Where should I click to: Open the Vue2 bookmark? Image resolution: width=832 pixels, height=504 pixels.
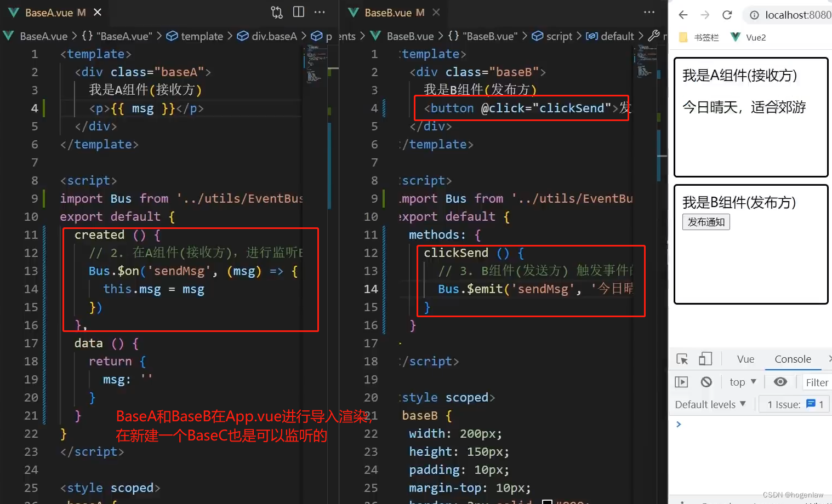(x=749, y=37)
